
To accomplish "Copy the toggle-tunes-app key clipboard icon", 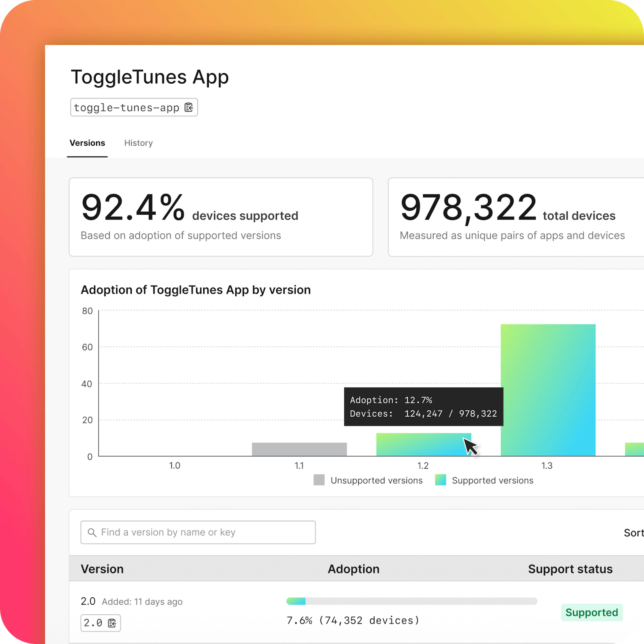I will click(x=189, y=107).
